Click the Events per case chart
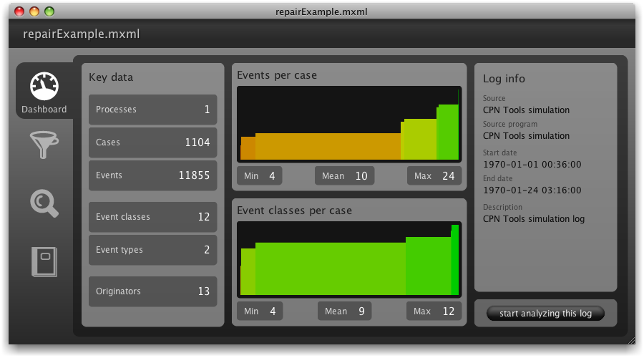The height and width of the screenshot is (358, 644). 349,125
